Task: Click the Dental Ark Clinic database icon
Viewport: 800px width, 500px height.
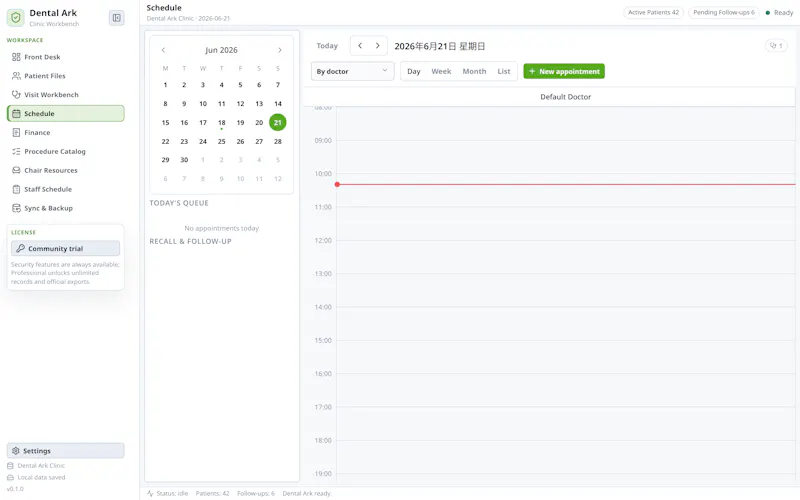Action: click(x=10, y=466)
